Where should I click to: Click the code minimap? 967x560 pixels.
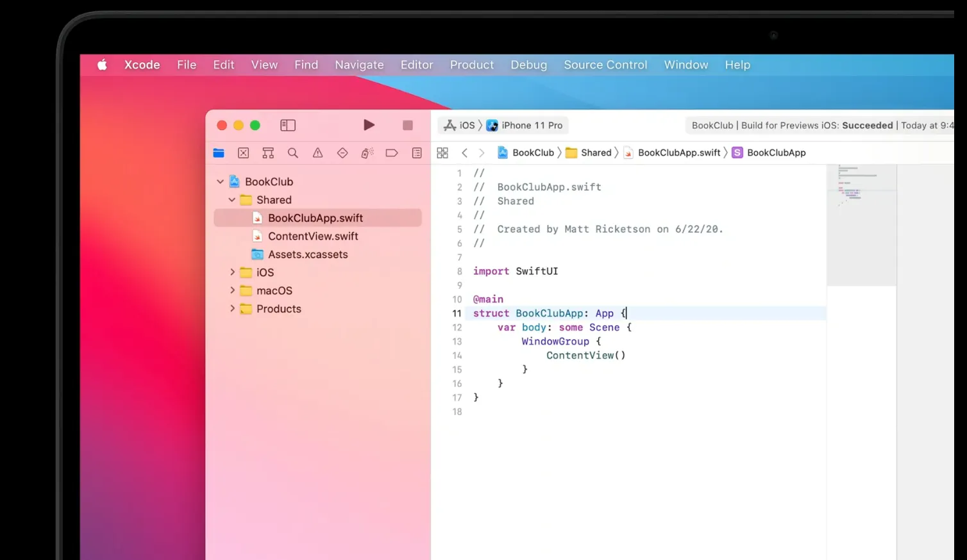pos(861,224)
